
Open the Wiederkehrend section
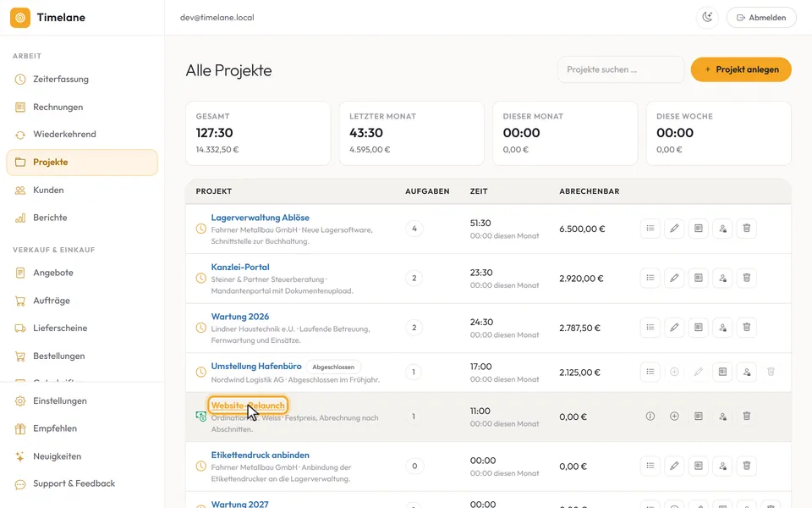(82, 135)
